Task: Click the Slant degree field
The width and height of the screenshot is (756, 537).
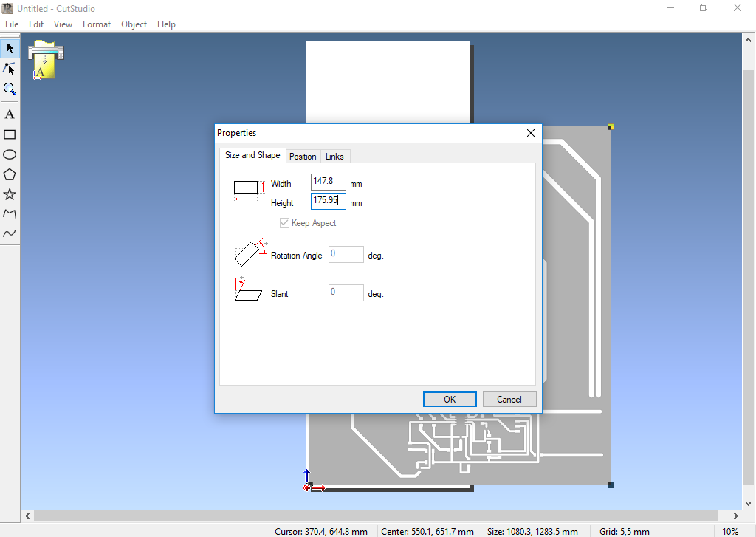Action: [346, 293]
